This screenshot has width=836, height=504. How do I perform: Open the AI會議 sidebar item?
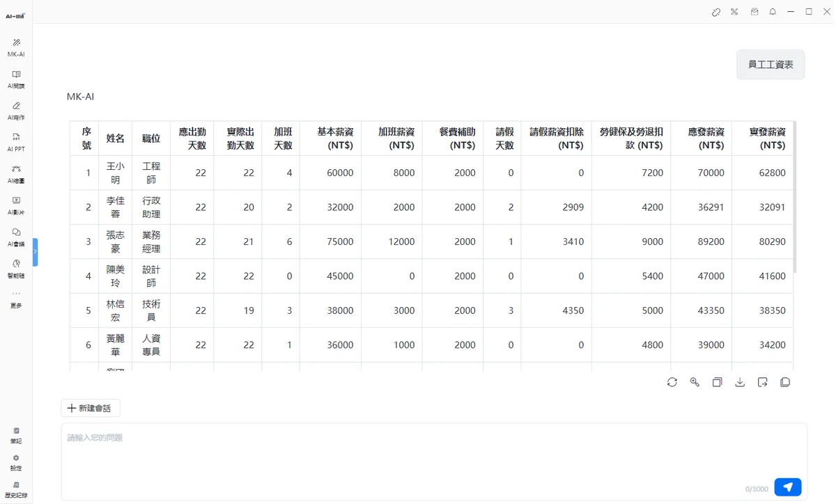(16, 237)
